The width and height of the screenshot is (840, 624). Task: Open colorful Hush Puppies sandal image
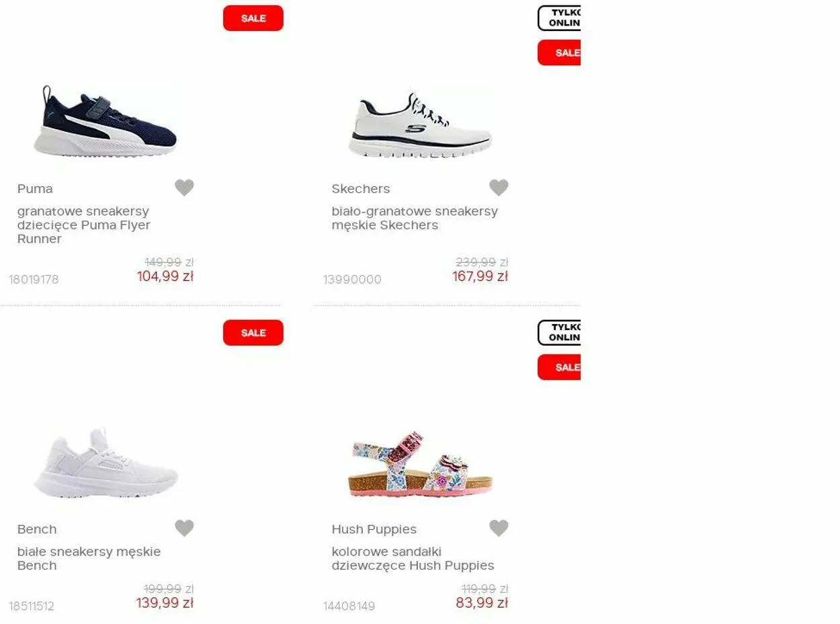[420, 464]
